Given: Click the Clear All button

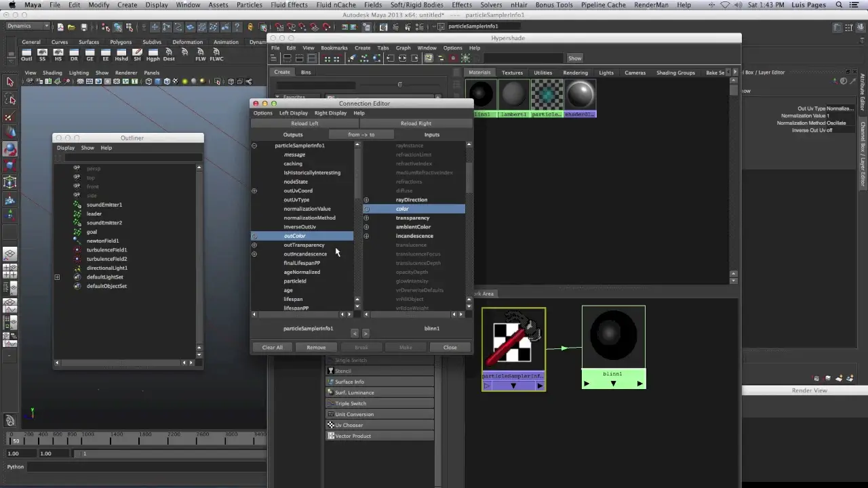Looking at the screenshot, I should pos(273,347).
